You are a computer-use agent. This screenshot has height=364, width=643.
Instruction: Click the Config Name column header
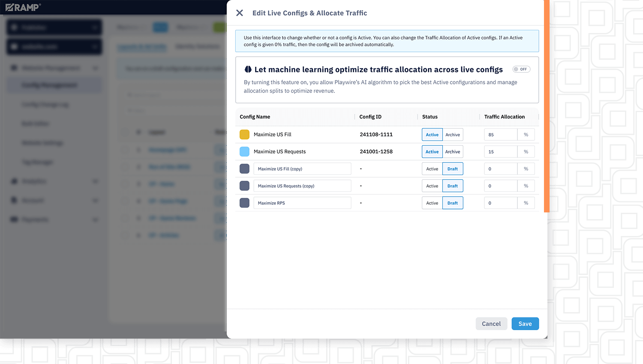[x=255, y=117]
